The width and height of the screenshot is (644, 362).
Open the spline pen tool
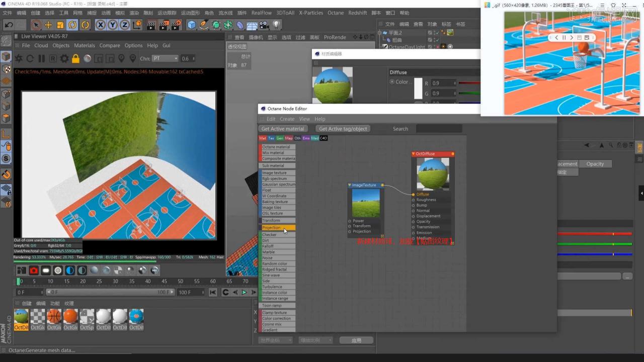coord(204,25)
